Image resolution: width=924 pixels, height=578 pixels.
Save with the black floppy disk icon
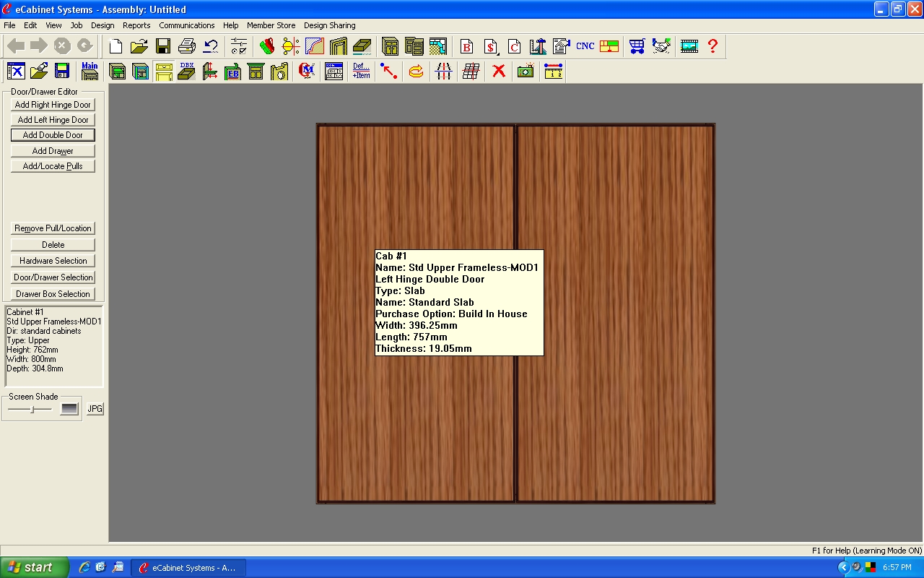163,47
